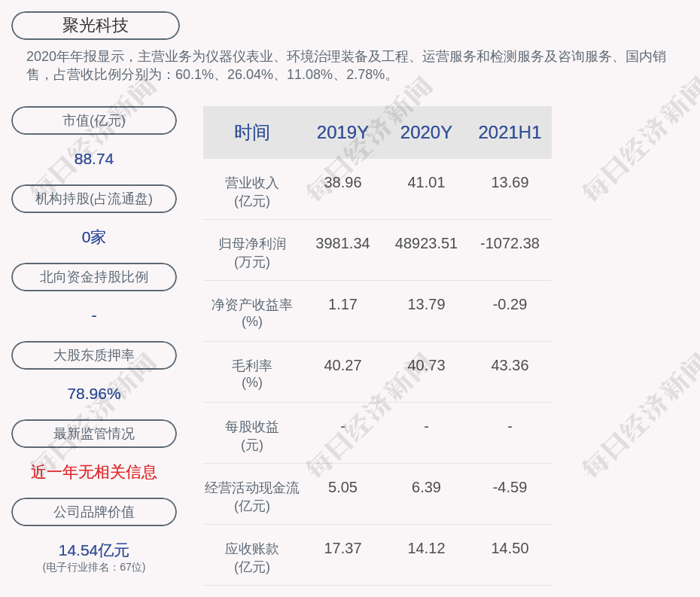This screenshot has height=597, width=700.
Task: Click the market value 88.74
Action: coord(94,159)
